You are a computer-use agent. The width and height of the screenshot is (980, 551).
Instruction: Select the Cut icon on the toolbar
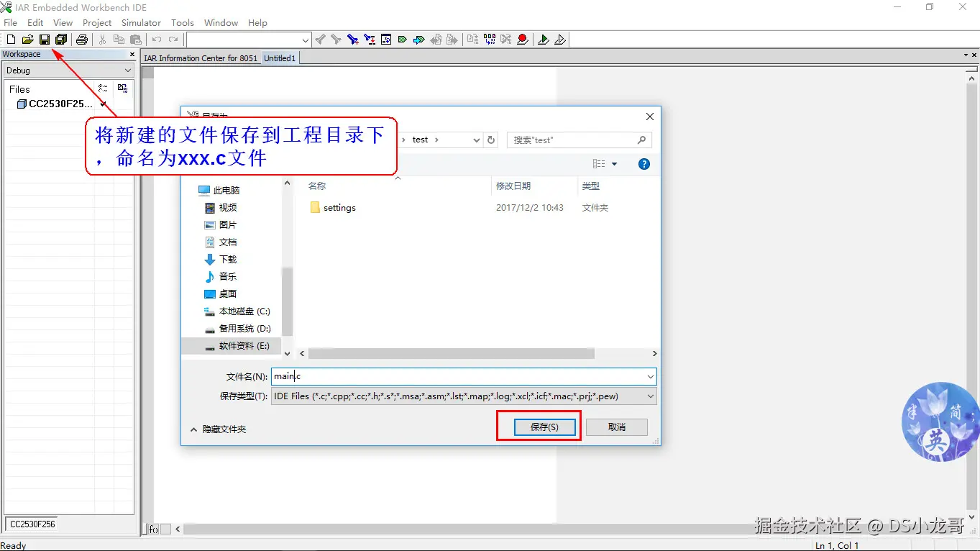(x=103, y=40)
